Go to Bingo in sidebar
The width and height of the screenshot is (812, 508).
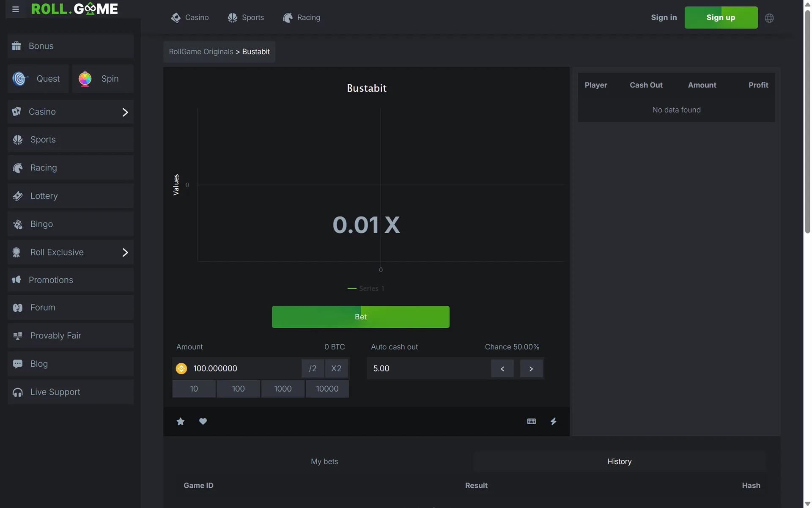[x=71, y=224]
